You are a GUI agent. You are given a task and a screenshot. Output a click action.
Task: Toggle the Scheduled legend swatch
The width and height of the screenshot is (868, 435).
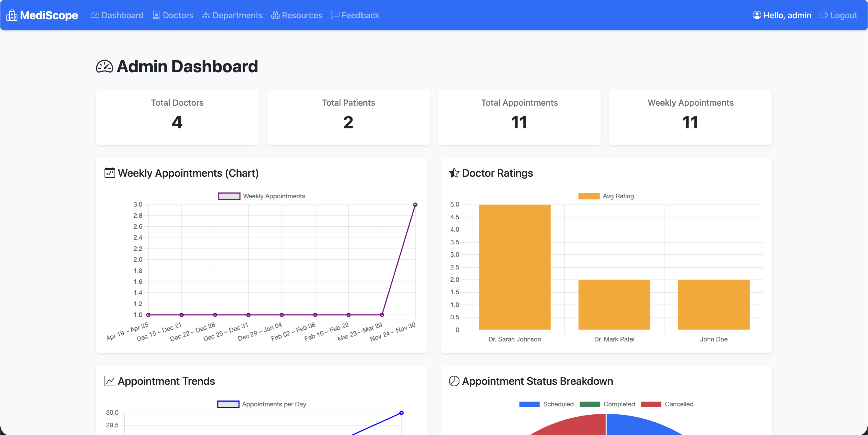point(529,404)
